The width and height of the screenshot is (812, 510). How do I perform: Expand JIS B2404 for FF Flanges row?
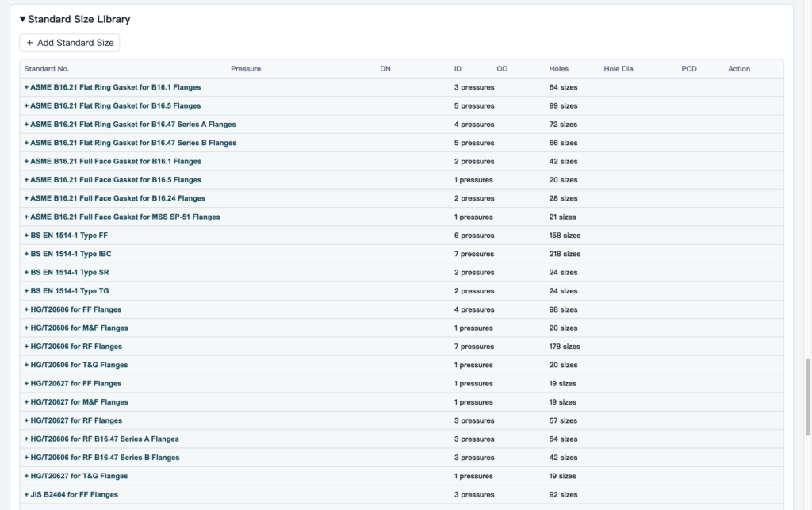pos(71,494)
